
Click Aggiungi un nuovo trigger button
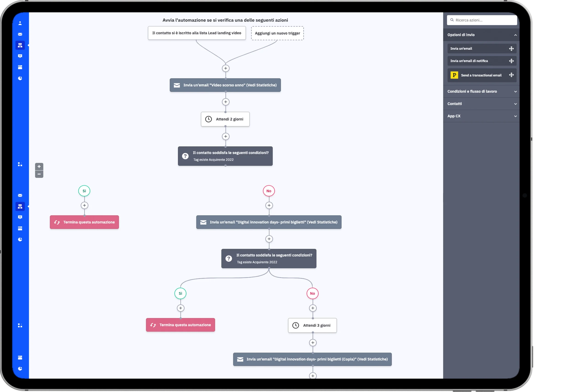pos(277,33)
